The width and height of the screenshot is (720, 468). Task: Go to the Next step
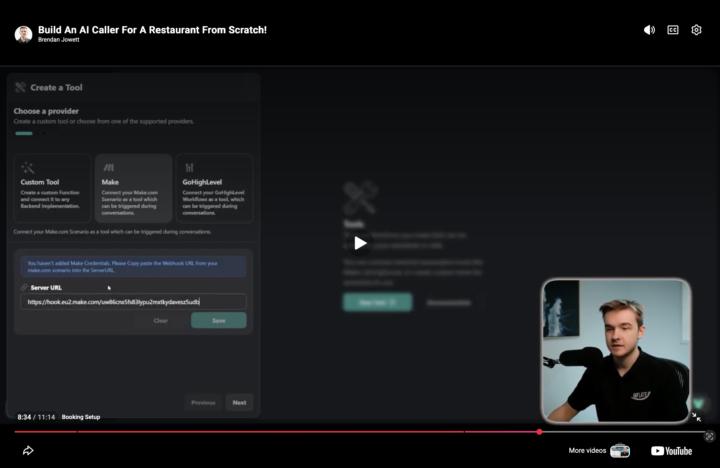pyautogui.click(x=239, y=403)
